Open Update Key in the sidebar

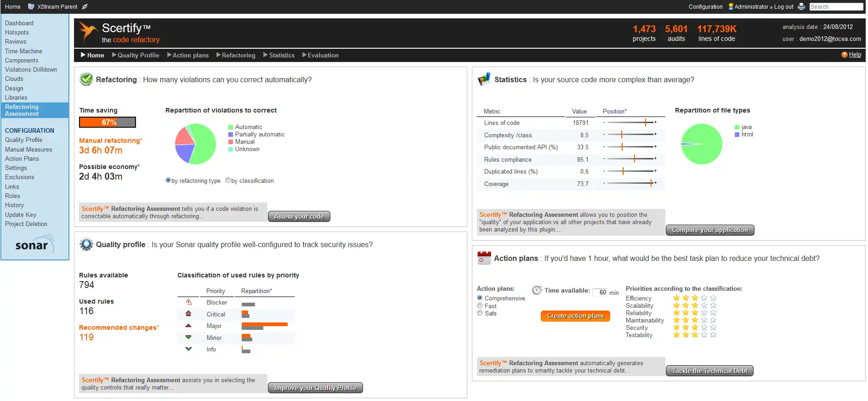point(21,215)
